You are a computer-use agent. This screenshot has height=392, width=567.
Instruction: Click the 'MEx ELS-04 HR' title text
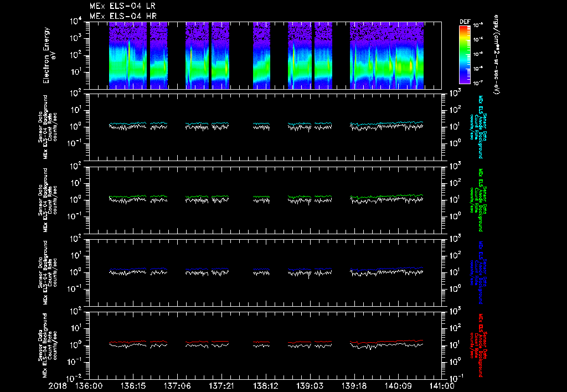point(123,16)
